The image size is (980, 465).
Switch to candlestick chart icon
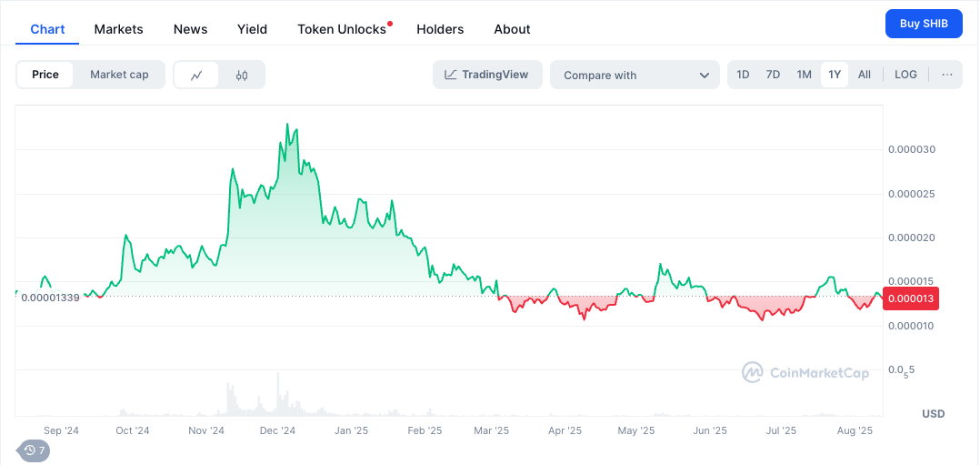(x=242, y=76)
